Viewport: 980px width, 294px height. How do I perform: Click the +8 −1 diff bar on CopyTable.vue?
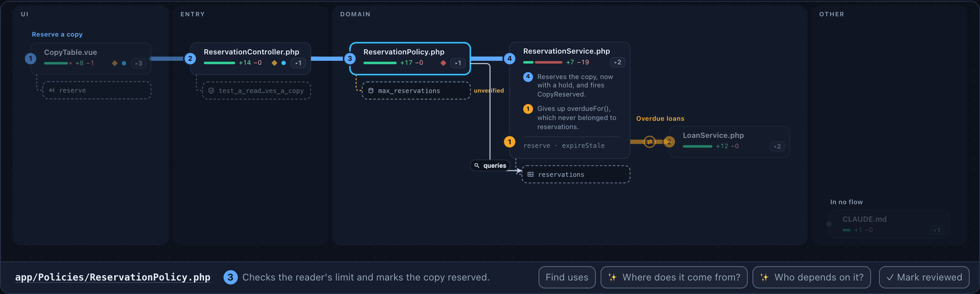point(58,63)
